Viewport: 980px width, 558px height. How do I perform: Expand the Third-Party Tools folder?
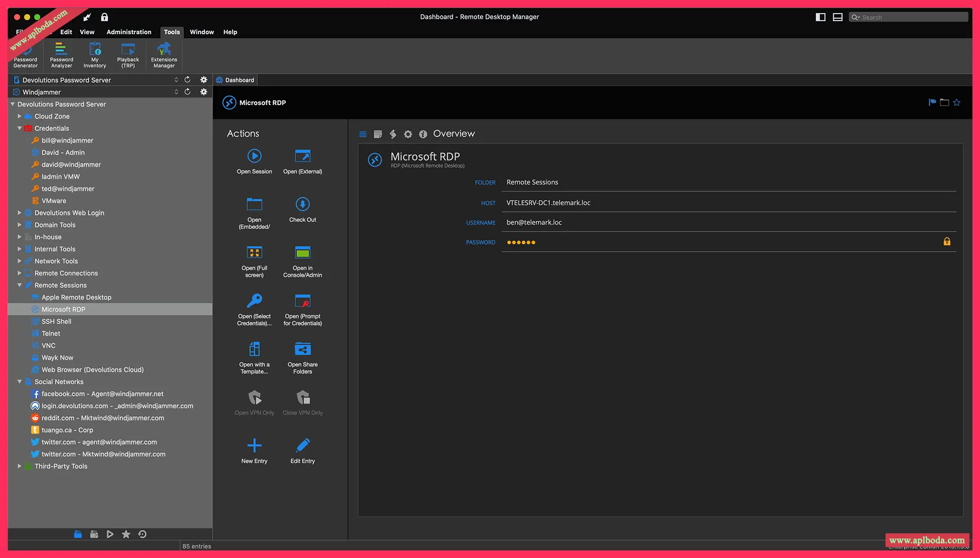[20, 466]
